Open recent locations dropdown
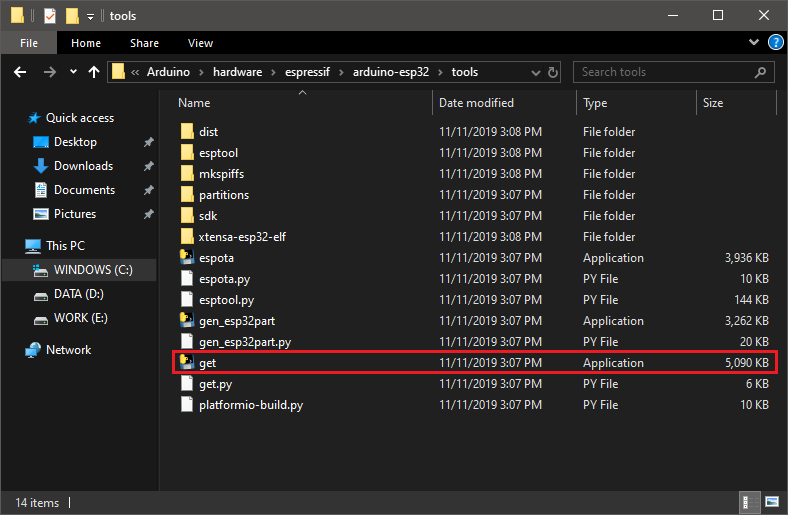 (x=73, y=72)
